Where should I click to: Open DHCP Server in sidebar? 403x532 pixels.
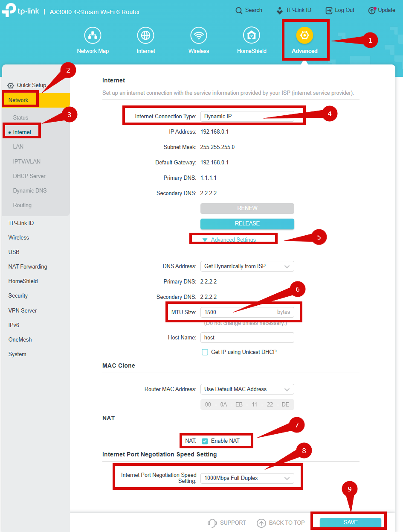(29, 176)
